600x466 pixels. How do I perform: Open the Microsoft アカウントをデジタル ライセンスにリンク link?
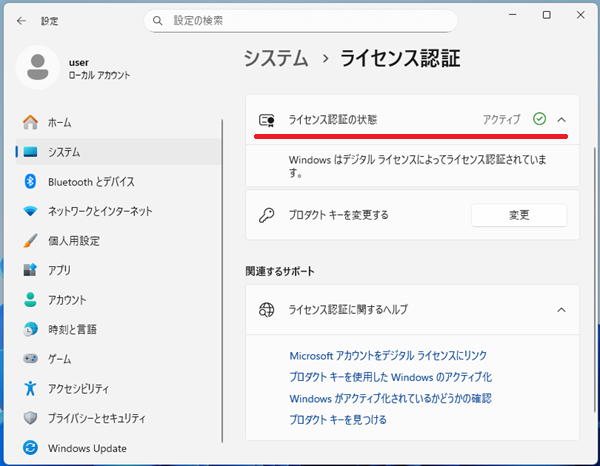click(x=388, y=355)
